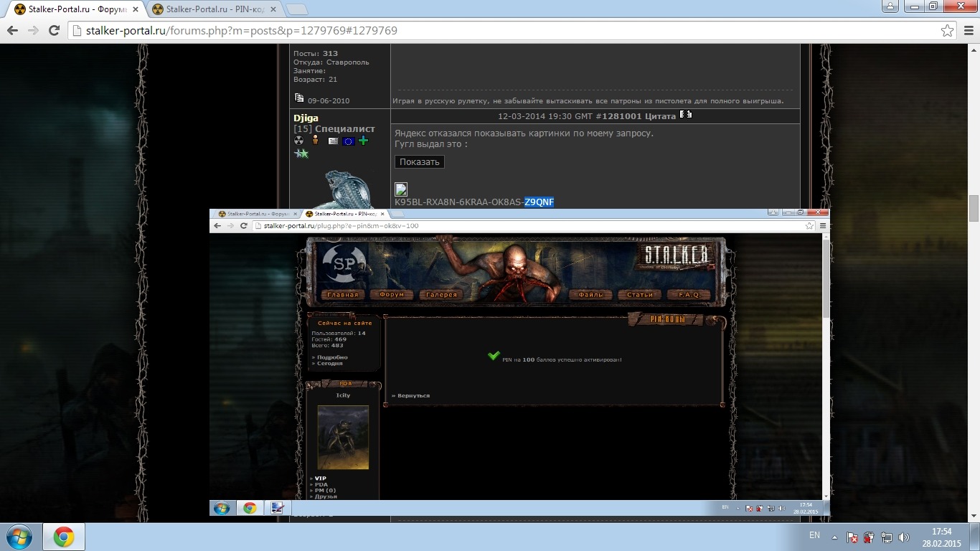Screen dimensions: 980x551
Task: Open Djiga's user profile link
Action: [x=306, y=118]
